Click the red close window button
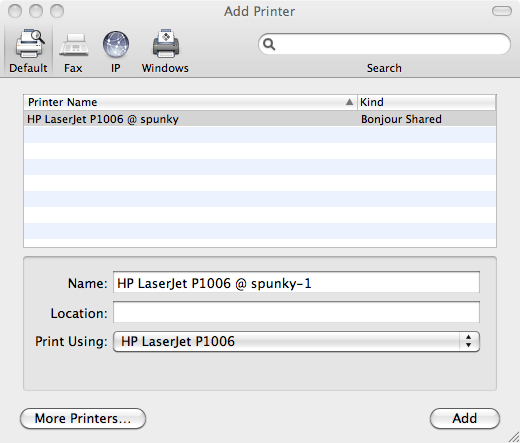This screenshot has height=443, width=520. 15,11
